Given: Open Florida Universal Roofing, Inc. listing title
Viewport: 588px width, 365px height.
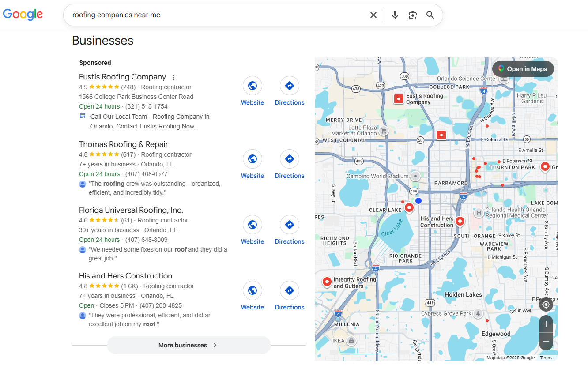Looking at the screenshot, I should coord(131,210).
